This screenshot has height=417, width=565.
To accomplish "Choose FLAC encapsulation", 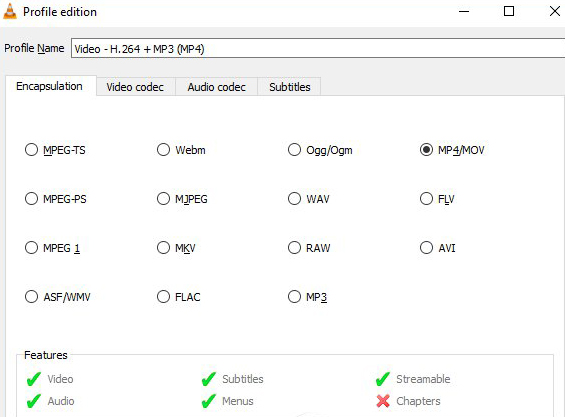I will tap(163, 297).
